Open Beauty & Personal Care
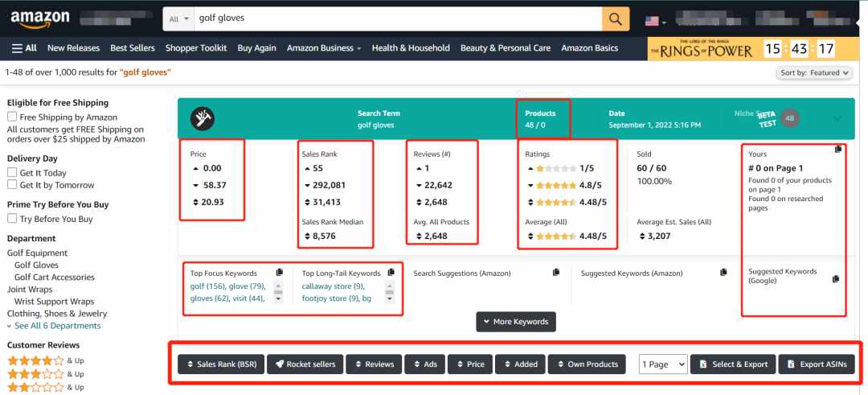Screen dimensions: 868x395 [506, 48]
